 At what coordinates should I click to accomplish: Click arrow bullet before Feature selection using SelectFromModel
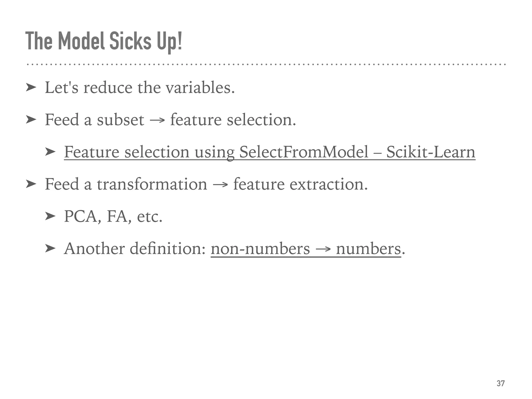[50, 152]
